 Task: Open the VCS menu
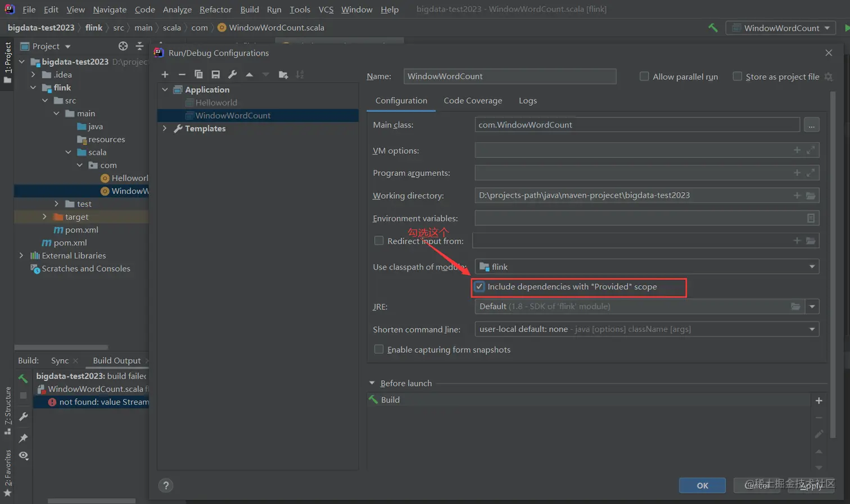tap(325, 10)
